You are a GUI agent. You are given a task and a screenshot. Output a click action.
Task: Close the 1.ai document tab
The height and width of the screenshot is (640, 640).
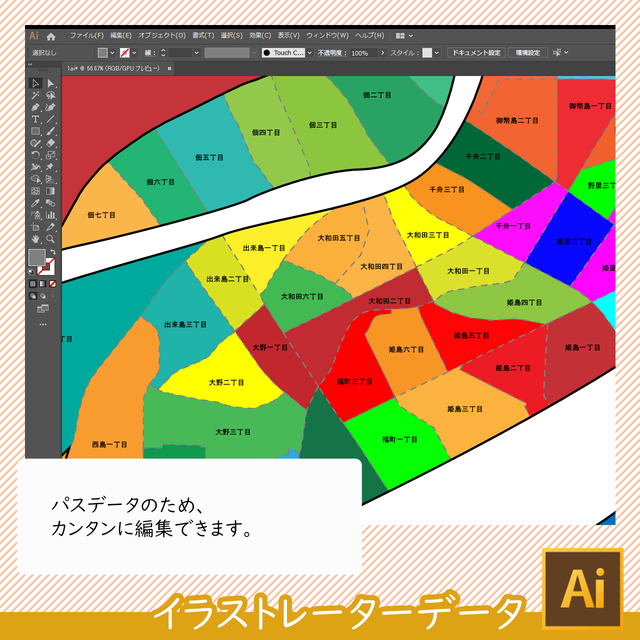pos(169,69)
